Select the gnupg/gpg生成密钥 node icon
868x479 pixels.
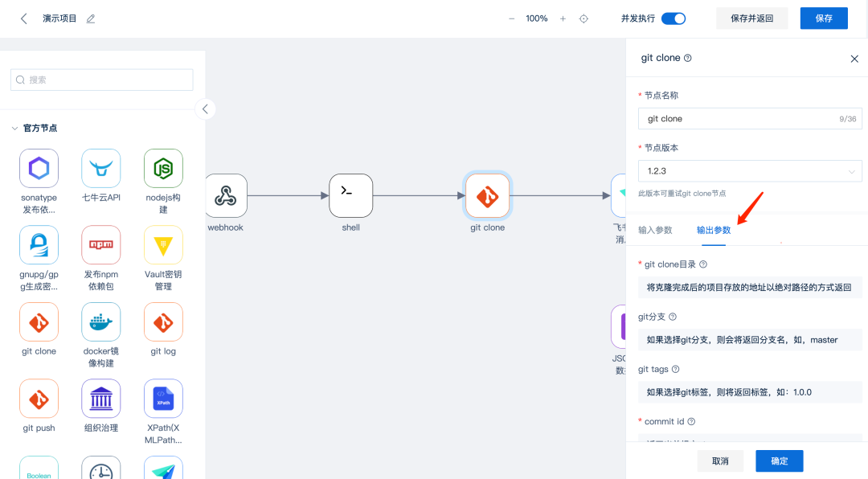39,245
